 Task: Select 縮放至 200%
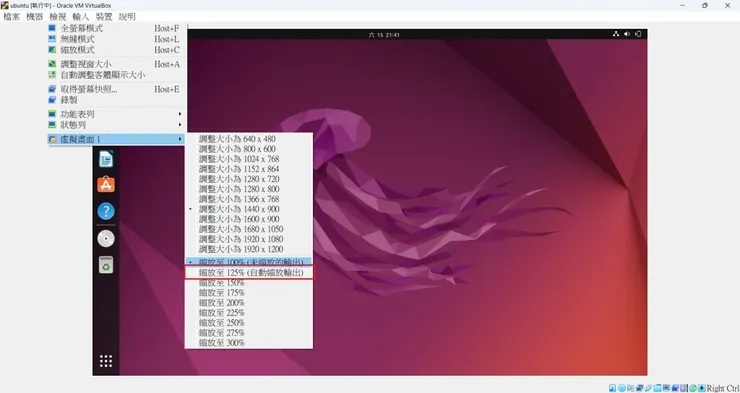[249, 303]
